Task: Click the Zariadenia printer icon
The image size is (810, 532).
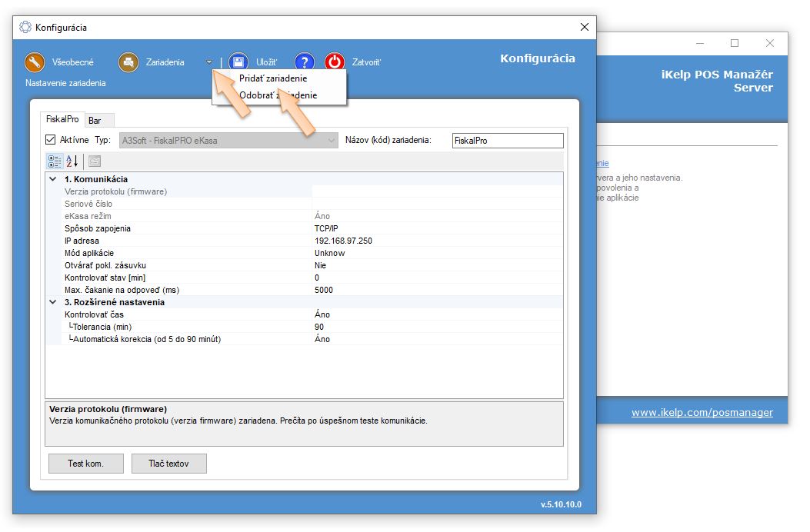Action: 128,62
